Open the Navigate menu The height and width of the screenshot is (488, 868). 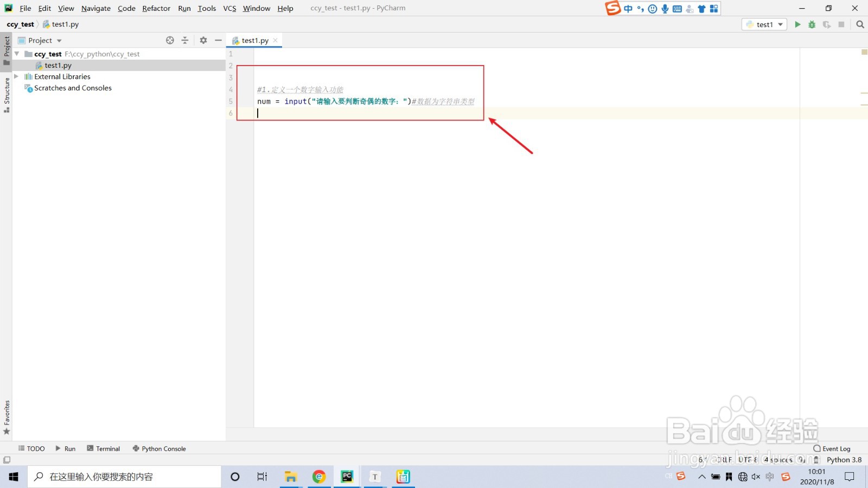tap(96, 8)
